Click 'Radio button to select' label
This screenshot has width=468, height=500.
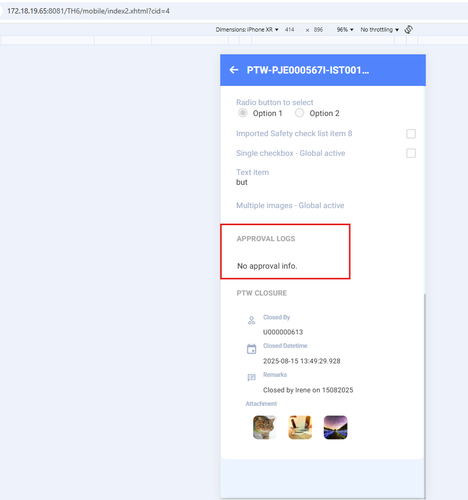click(275, 102)
